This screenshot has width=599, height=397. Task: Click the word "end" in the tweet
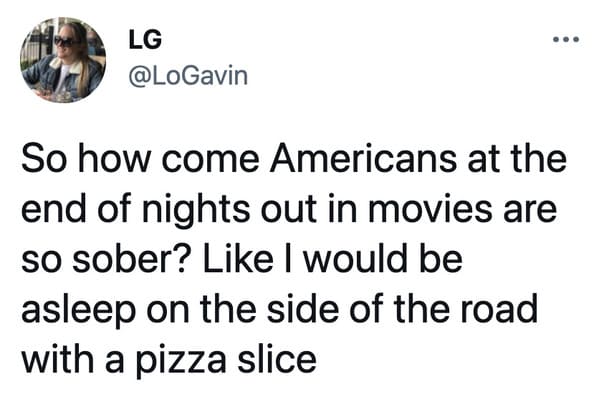coord(53,209)
